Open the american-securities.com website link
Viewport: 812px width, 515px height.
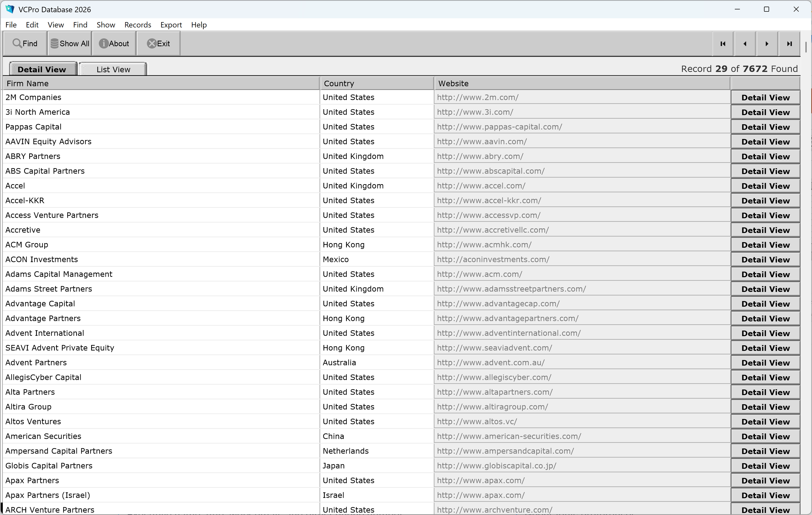[x=509, y=436]
